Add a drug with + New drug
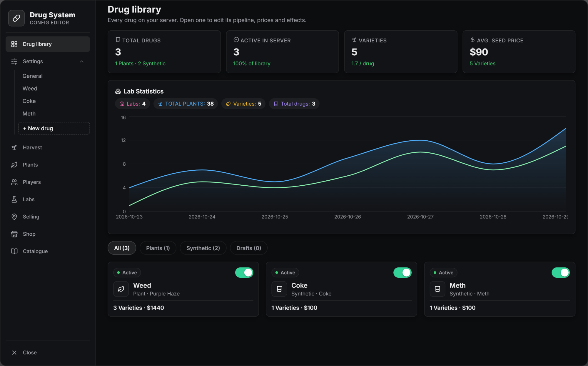Viewport: 588px width, 366px height. (54, 128)
